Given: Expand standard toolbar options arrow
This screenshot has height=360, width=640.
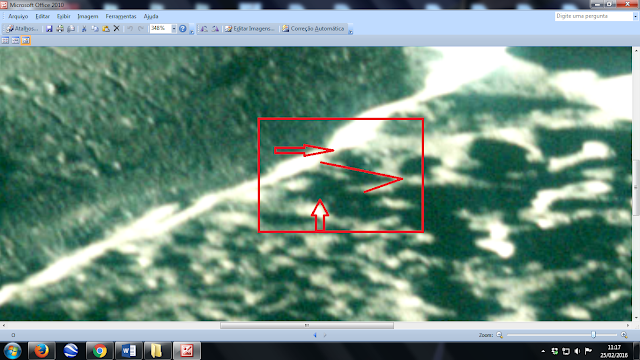Looking at the screenshot, I should (191, 29).
